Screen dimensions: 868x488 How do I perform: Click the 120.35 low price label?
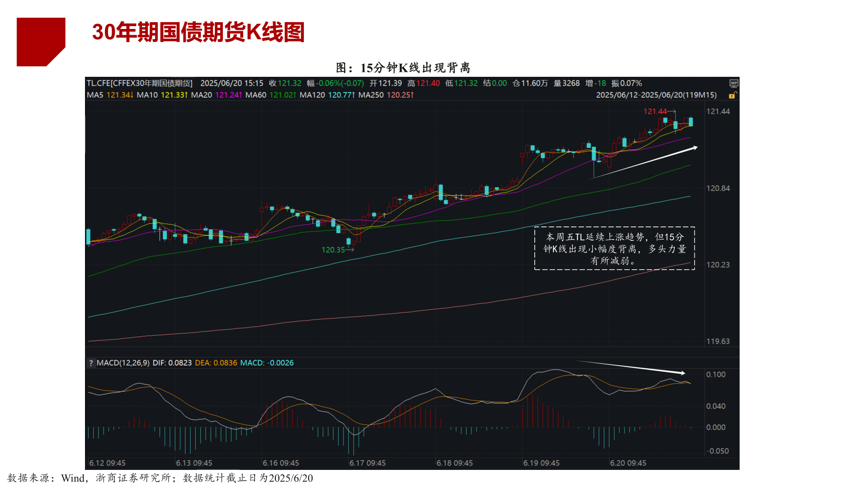tap(333, 249)
